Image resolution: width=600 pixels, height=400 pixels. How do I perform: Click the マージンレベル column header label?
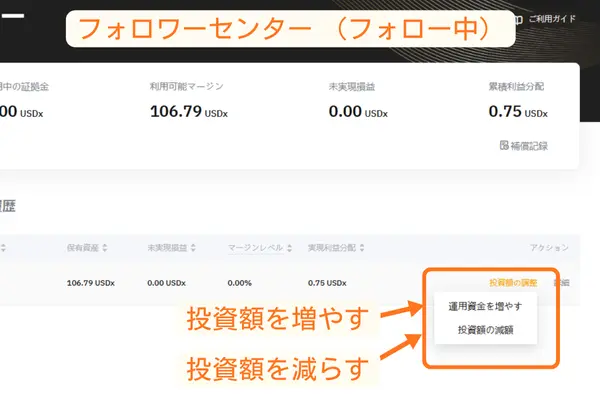click(x=255, y=248)
